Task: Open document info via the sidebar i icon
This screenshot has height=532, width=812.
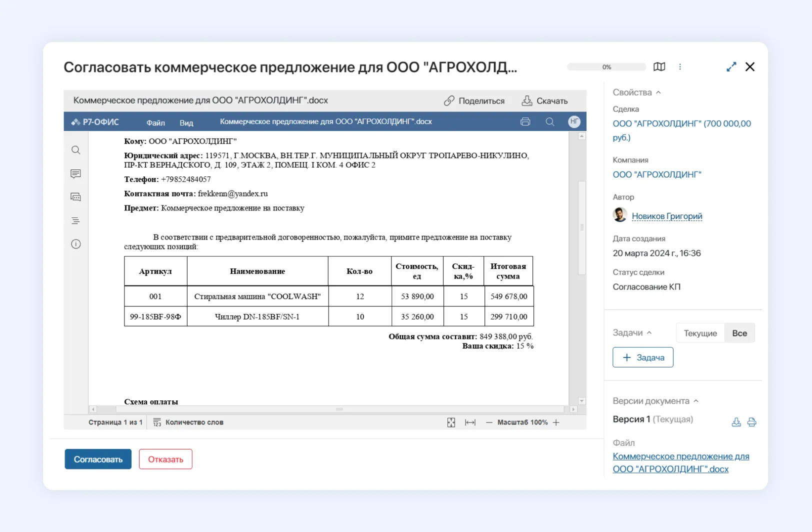Action: coord(75,244)
